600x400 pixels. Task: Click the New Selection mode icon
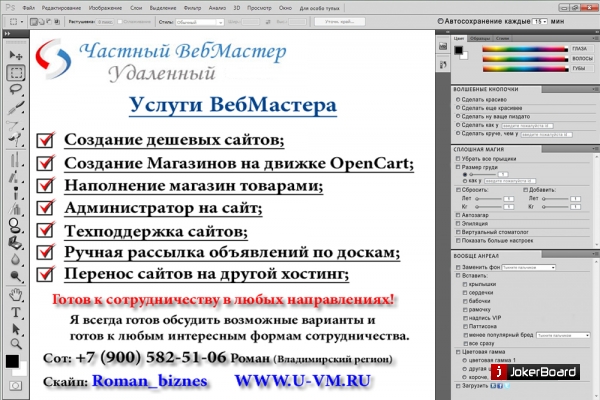[34, 22]
